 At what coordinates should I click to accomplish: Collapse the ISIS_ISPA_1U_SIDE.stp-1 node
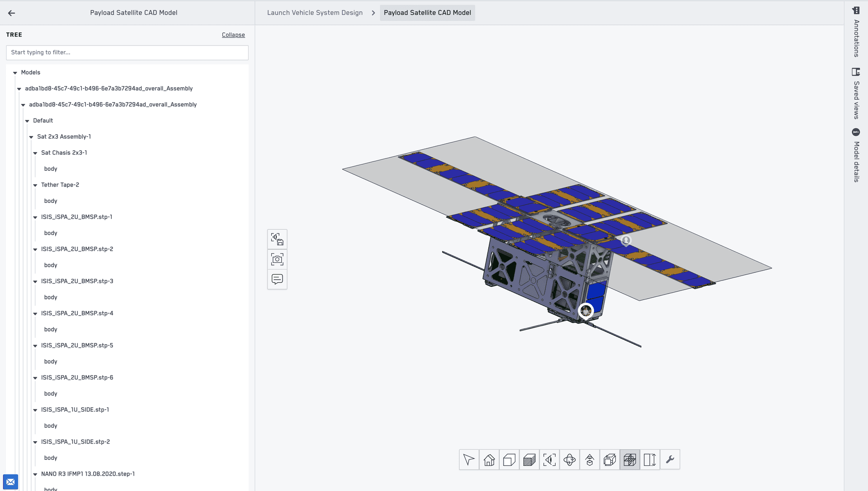pos(35,410)
